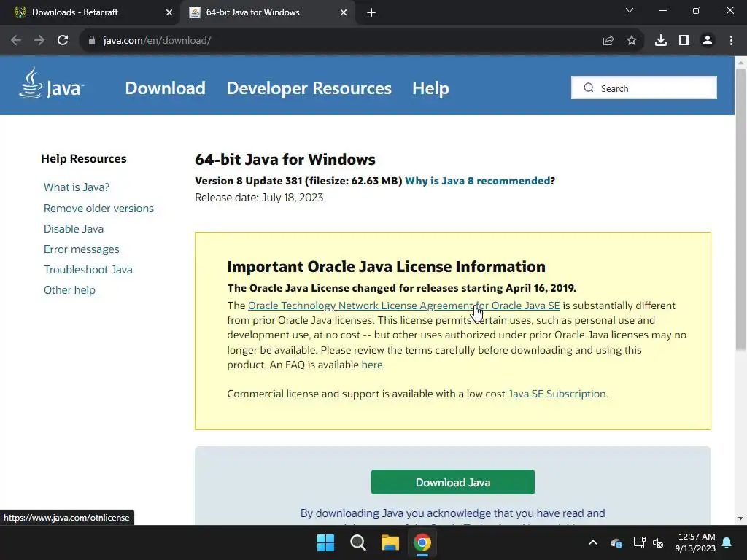
Task: Reload the page with refresh icon
Action: [63, 41]
